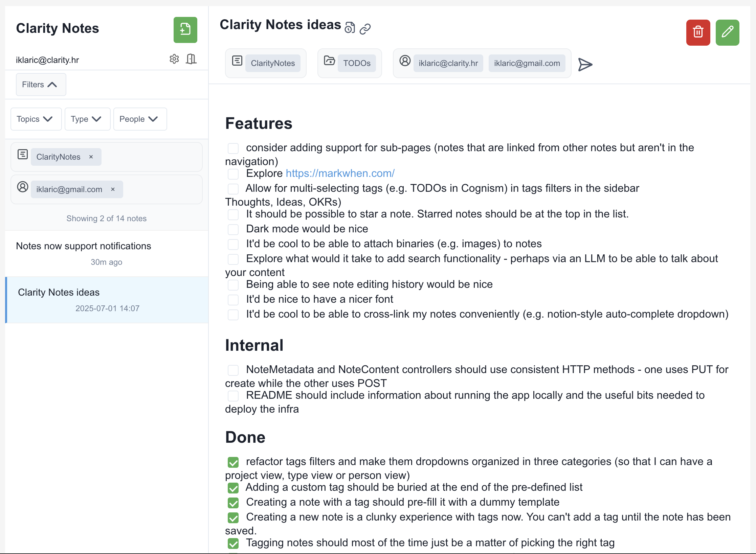
Task: Check the README information task
Action: [x=233, y=396]
